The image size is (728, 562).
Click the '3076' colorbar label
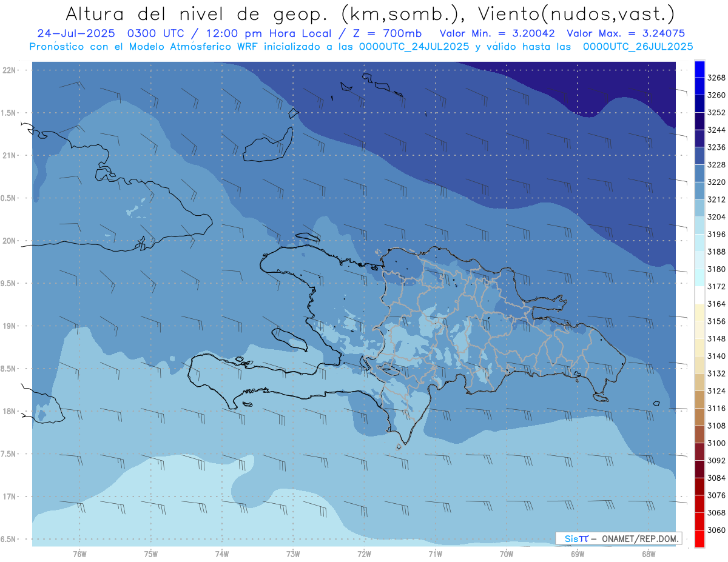(x=716, y=495)
